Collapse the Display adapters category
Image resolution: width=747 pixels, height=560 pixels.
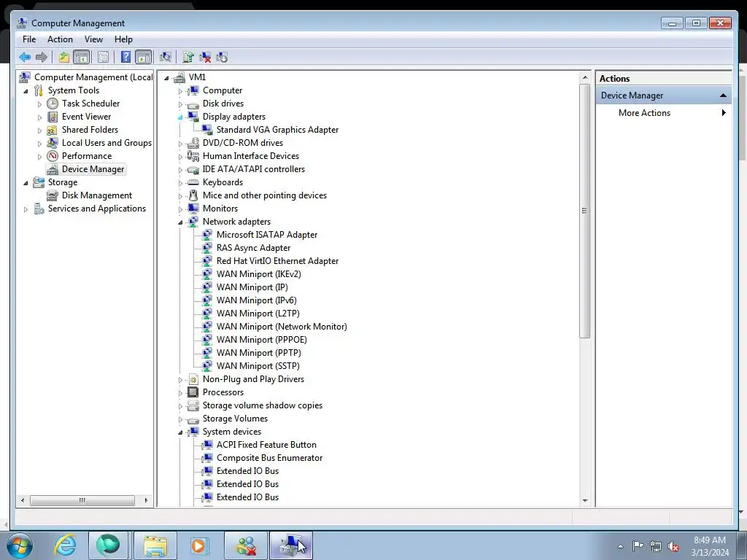(x=180, y=117)
